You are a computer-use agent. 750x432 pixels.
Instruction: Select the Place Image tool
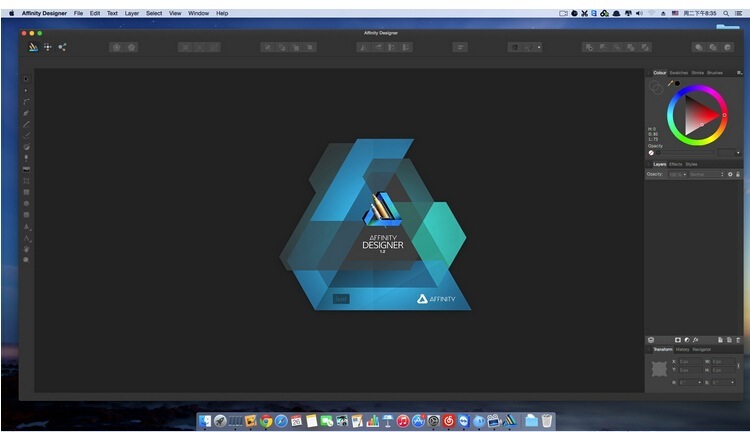point(26,169)
